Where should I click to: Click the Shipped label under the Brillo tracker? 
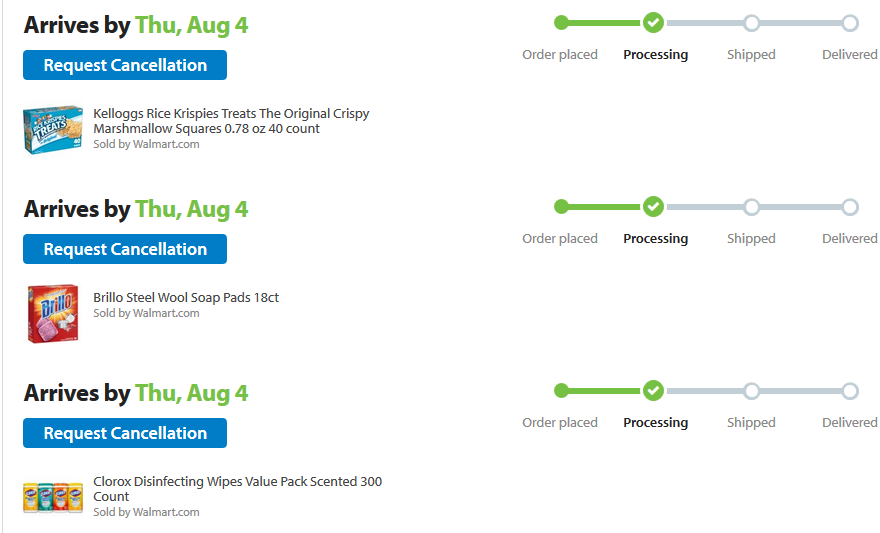click(x=751, y=239)
